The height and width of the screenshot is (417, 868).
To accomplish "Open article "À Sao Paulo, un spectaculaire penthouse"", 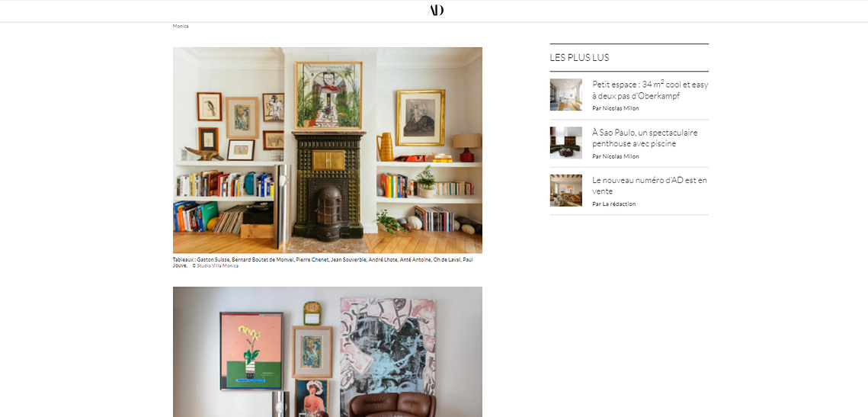I will [645, 138].
